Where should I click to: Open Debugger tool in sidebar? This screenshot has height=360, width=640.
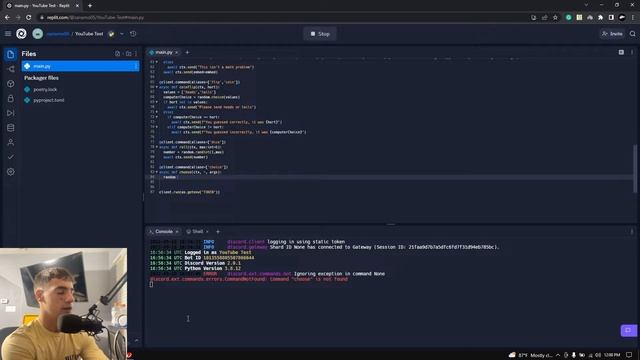[11, 113]
